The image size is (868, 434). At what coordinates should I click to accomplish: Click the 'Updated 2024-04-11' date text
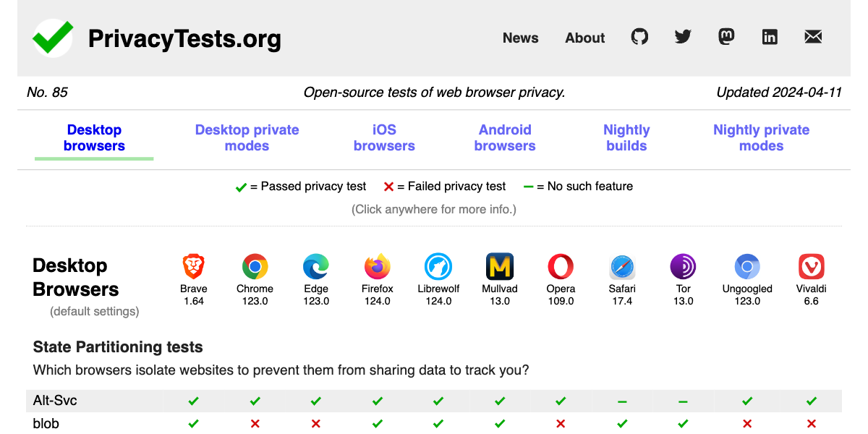[779, 93]
